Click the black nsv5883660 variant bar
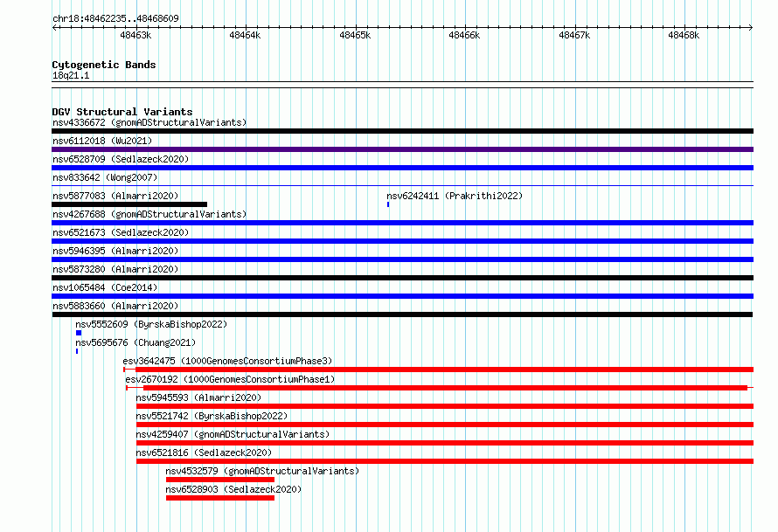This screenshot has width=778, height=532. click(x=402, y=314)
